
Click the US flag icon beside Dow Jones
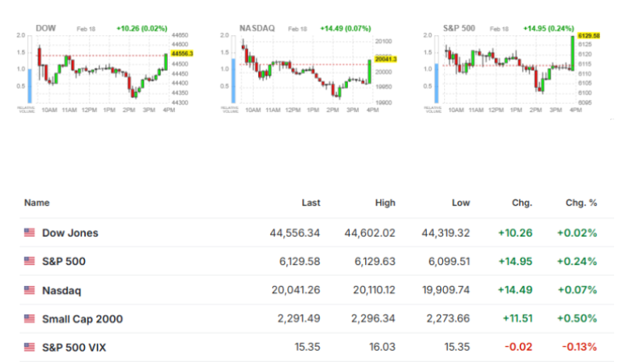click(29, 232)
